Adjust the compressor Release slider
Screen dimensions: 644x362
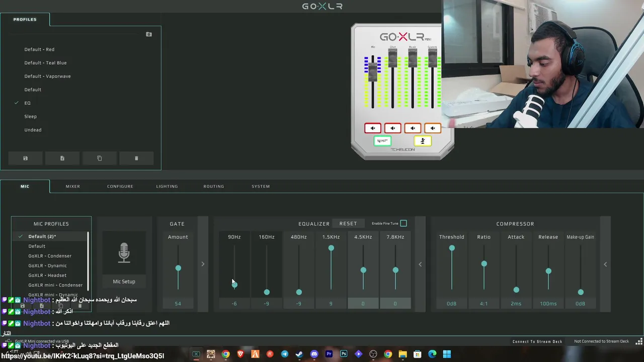tap(548, 271)
